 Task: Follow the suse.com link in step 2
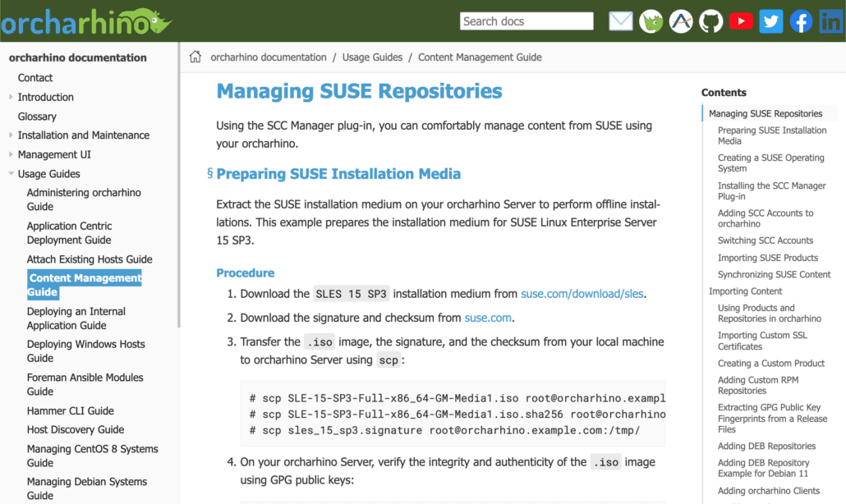click(x=488, y=318)
